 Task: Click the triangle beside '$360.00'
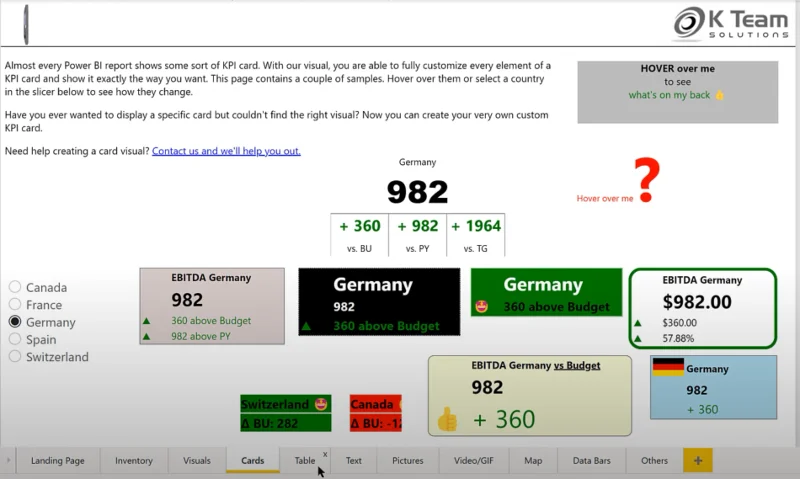point(638,323)
